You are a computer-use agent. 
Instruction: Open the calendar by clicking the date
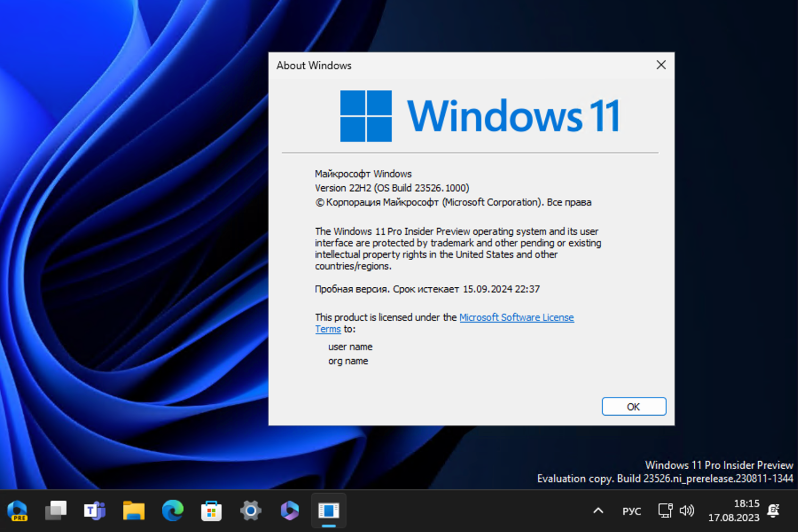[734, 517]
